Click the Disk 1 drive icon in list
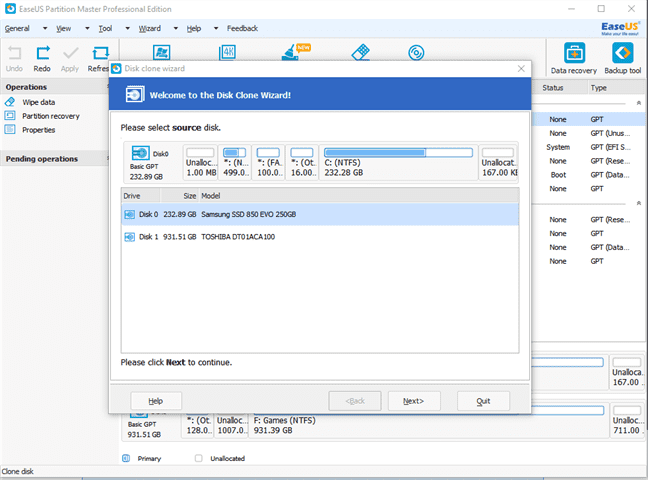The image size is (648, 480). click(x=129, y=237)
